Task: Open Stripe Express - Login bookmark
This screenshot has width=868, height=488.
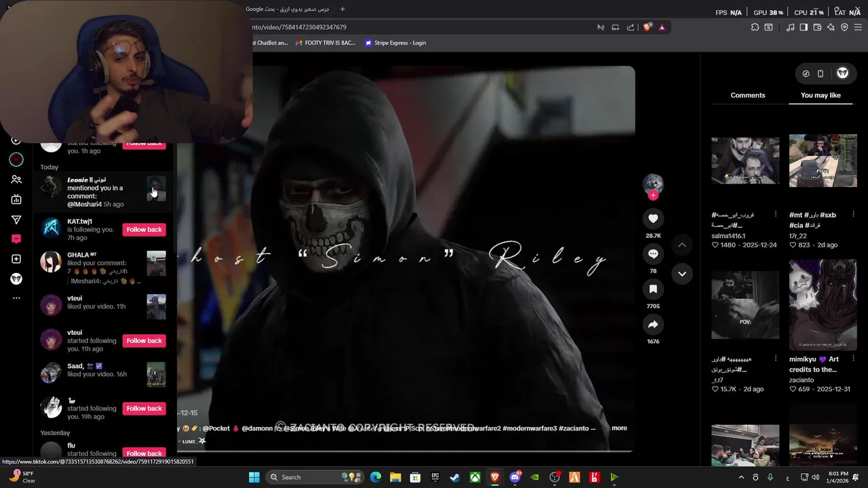Action: coord(395,43)
